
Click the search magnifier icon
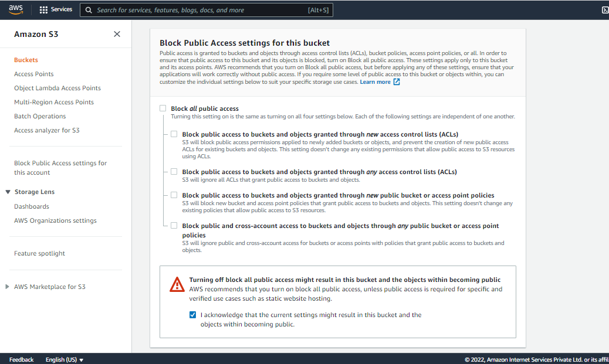tap(89, 10)
